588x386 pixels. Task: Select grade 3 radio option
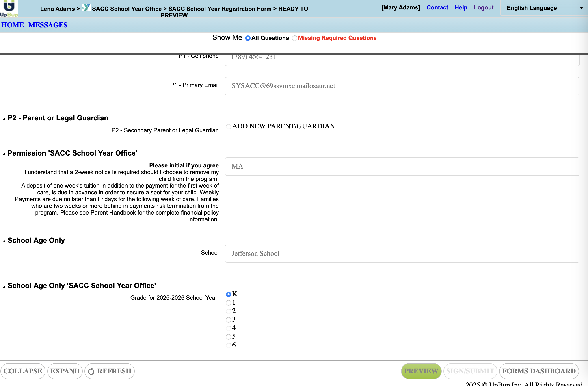point(228,320)
